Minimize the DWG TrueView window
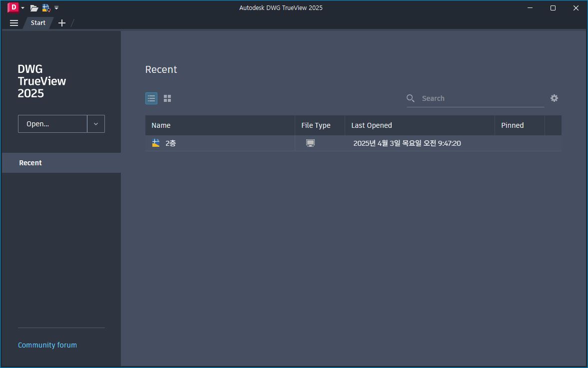This screenshot has width=588, height=368. pos(530,8)
